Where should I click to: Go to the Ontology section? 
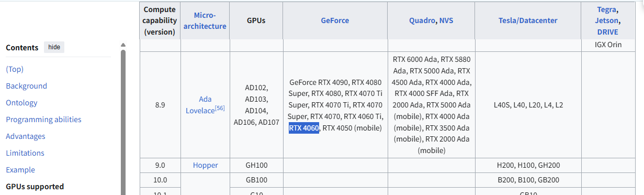click(21, 103)
